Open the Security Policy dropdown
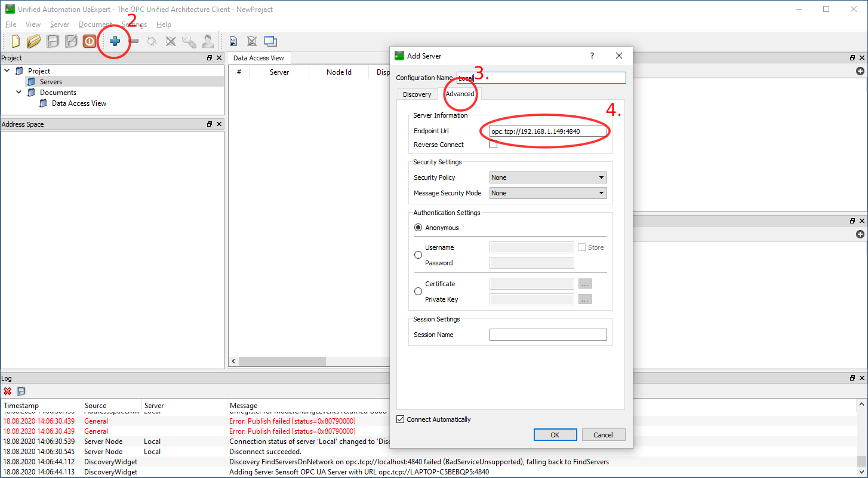Screen dimensions: 868x478 coord(548,177)
